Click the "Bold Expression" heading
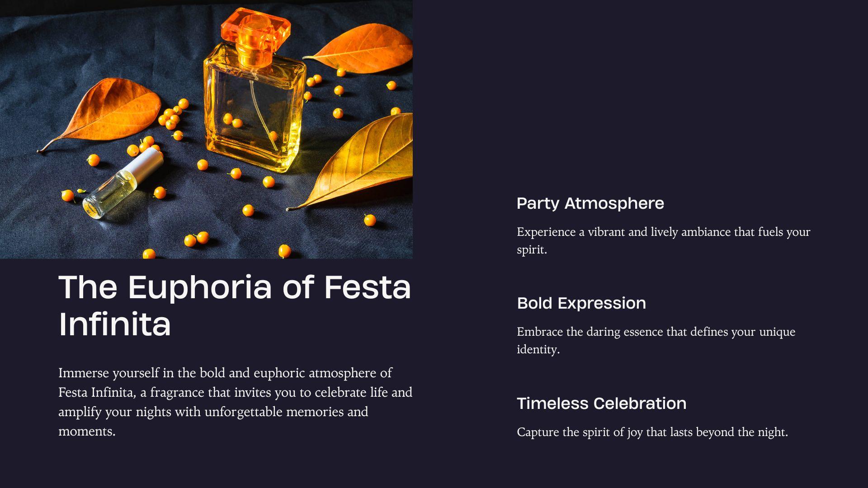Screen dimensions: 868x488 [581, 303]
